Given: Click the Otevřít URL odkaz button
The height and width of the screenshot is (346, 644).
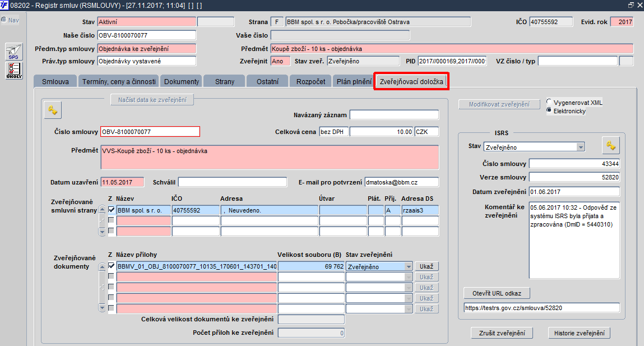Looking at the screenshot, I should [497, 293].
